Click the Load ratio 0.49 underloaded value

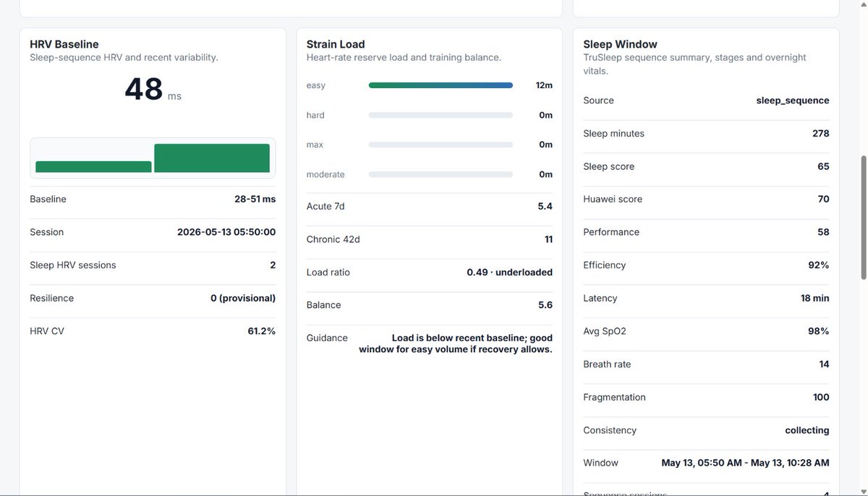tap(510, 273)
